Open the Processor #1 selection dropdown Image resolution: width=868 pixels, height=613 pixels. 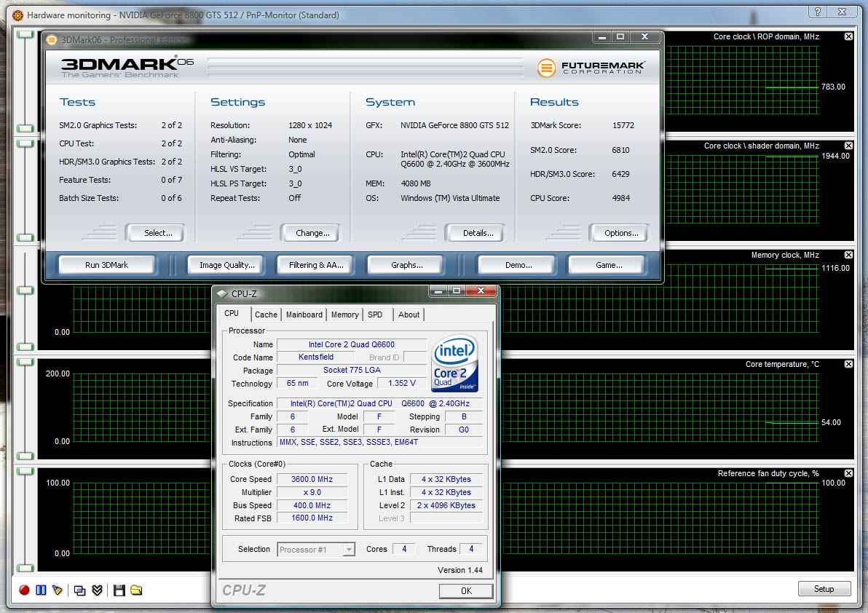(x=349, y=550)
